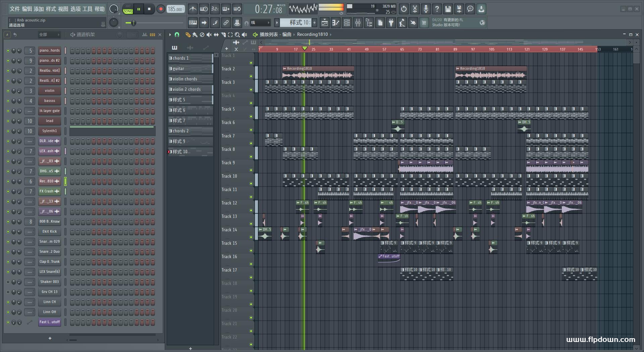The width and height of the screenshot is (644, 352).
Task: Click the green playhead marker on timeline
Action: 305,49
